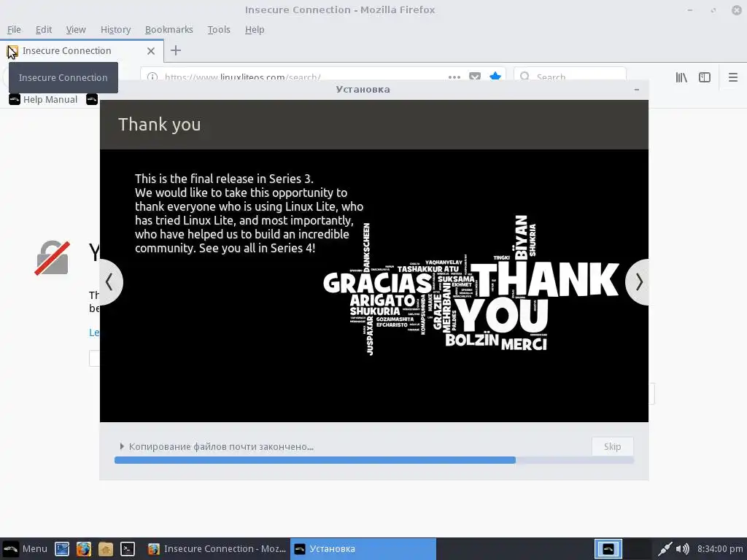
Task: Open the View menu in Firefox
Action: coord(76,29)
